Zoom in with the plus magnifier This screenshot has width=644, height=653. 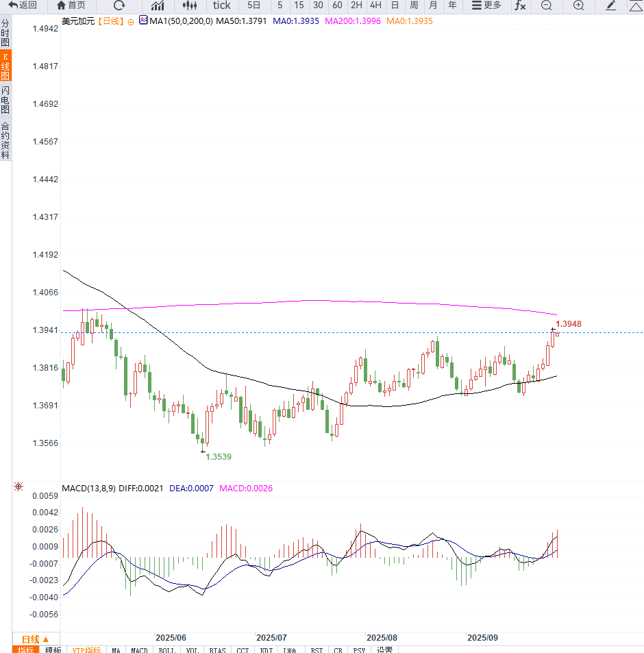point(578,5)
